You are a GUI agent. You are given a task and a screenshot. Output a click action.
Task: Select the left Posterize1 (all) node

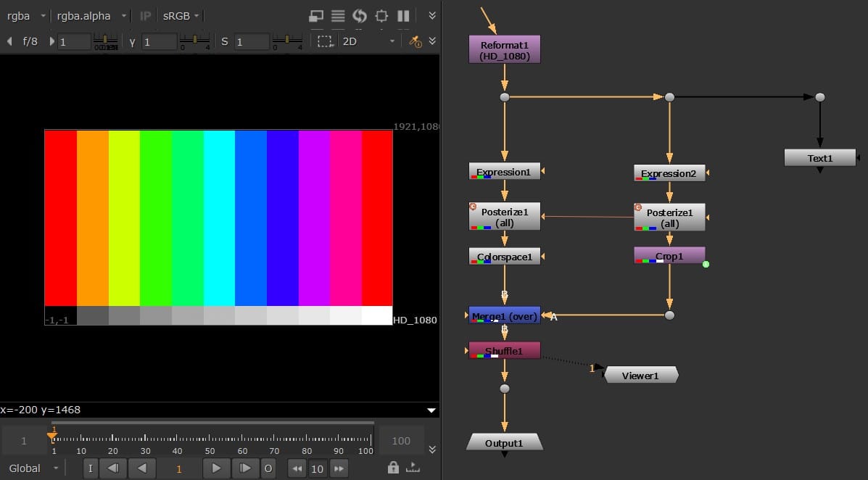504,216
